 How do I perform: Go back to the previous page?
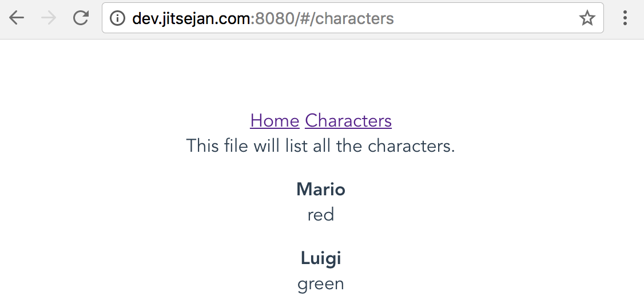(17, 18)
